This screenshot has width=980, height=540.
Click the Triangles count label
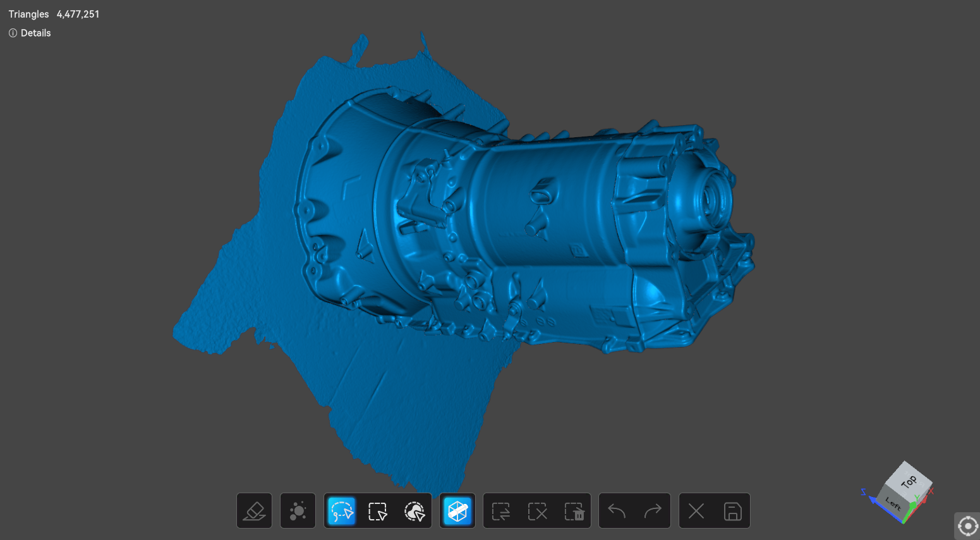(x=28, y=14)
